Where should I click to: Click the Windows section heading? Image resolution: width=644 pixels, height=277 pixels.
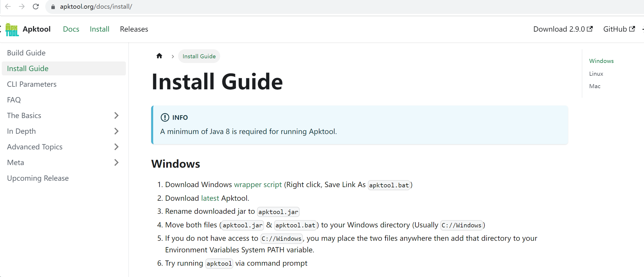click(x=176, y=164)
